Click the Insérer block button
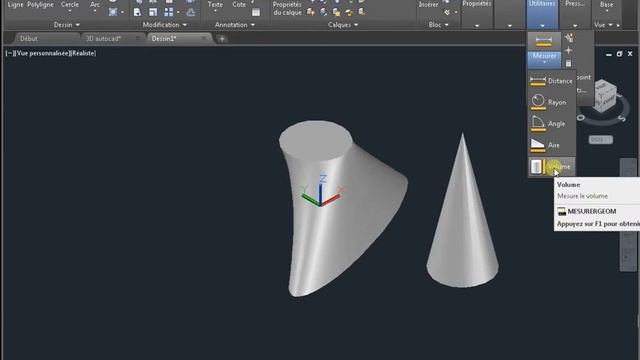The image size is (640, 360). click(x=428, y=5)
